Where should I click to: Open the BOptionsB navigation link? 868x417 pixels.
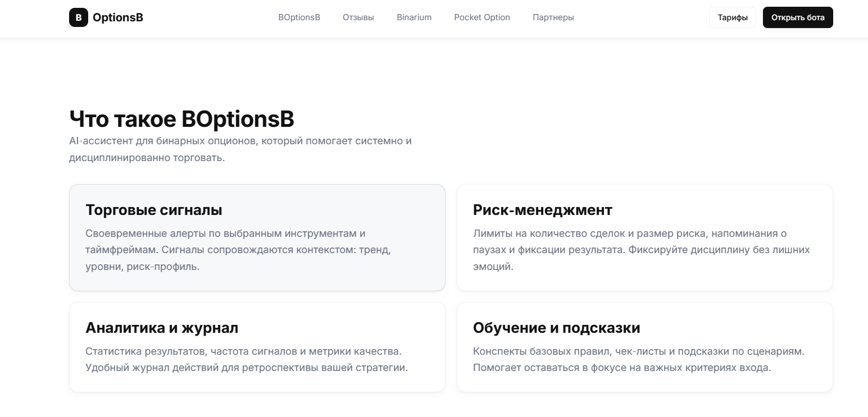pos(299,17)
